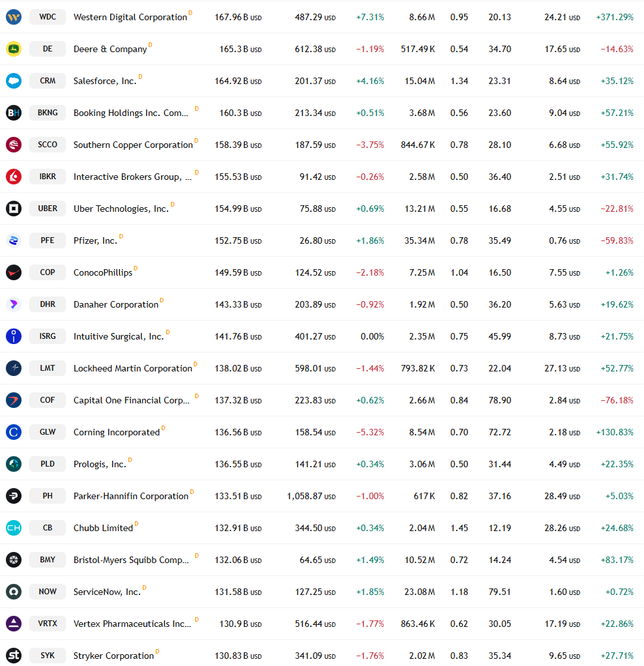644x666 pixels.
Task: Click the BMY ticker badge
Action: coord(48,560)
